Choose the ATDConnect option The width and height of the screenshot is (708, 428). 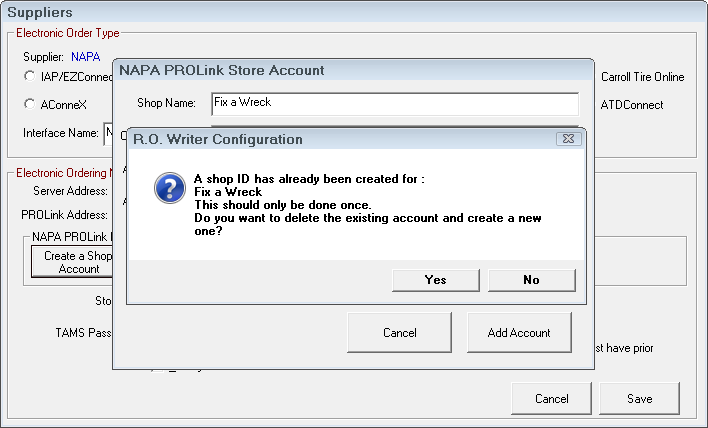coord(631,104)
